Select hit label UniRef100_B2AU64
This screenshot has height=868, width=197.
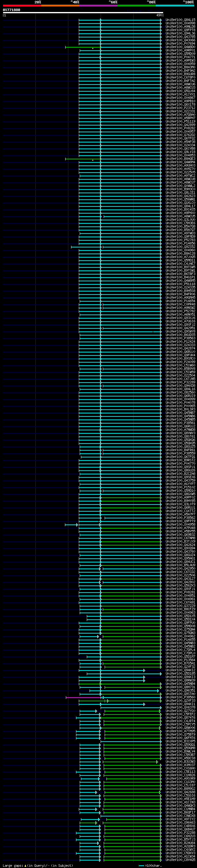[180, 843]
